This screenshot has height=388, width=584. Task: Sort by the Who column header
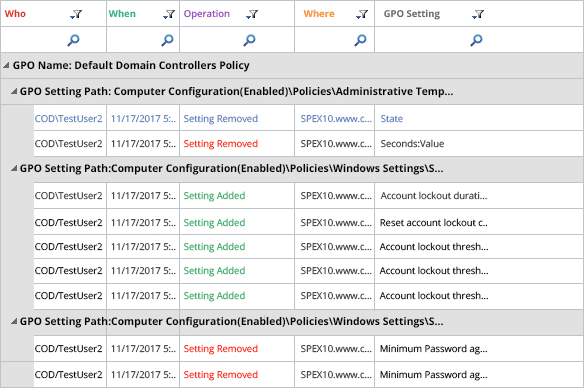click(15, 14)
